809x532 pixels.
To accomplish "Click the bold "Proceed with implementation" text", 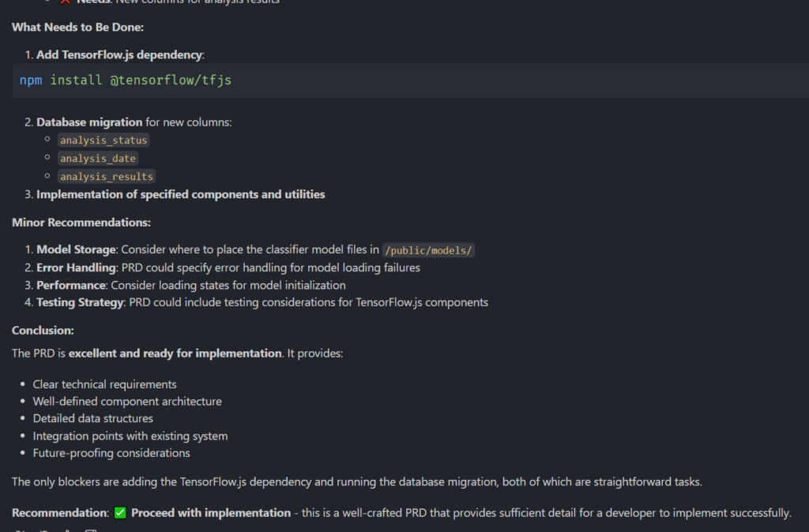I will click(211, 513).
